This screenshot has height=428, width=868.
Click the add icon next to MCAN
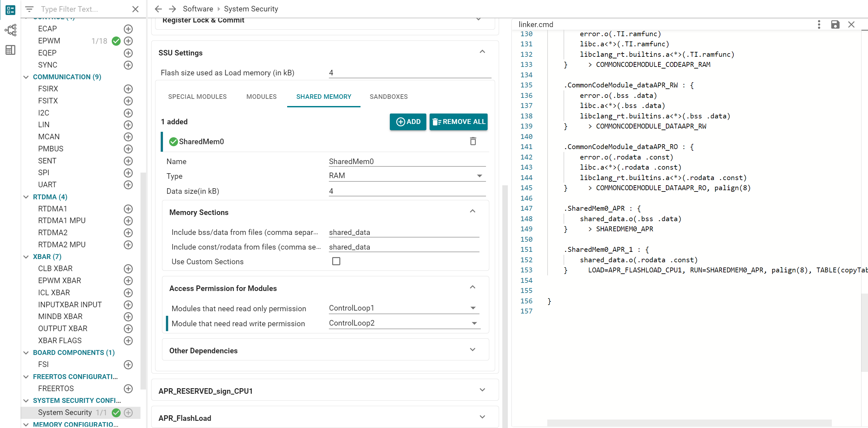pyautogui.click(x=128, y=137)
